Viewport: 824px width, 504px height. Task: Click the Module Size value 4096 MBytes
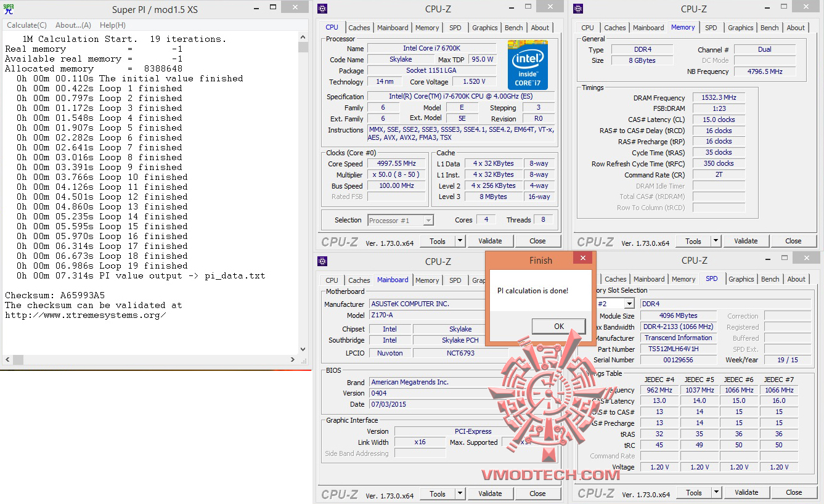pyautogui.click(x=677, y=315)
